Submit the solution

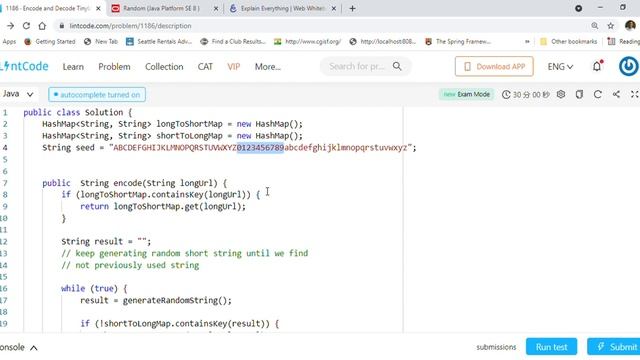coord(613,347)
